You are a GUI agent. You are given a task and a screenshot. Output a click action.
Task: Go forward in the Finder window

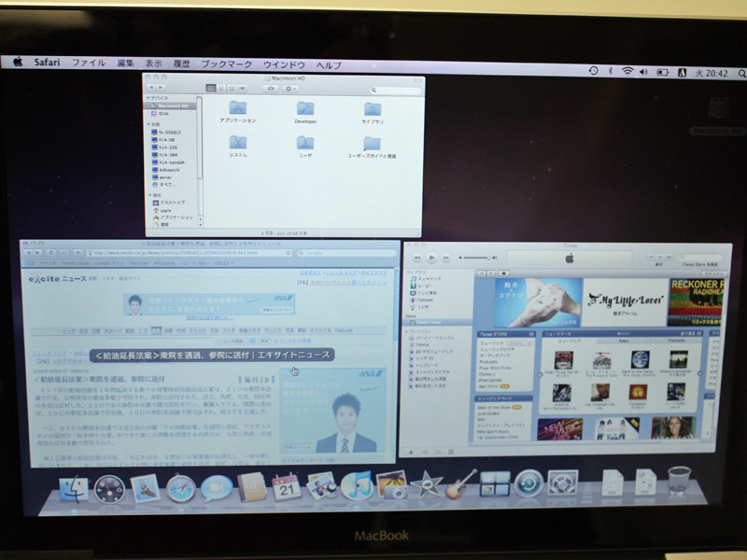tap(161, 87)
